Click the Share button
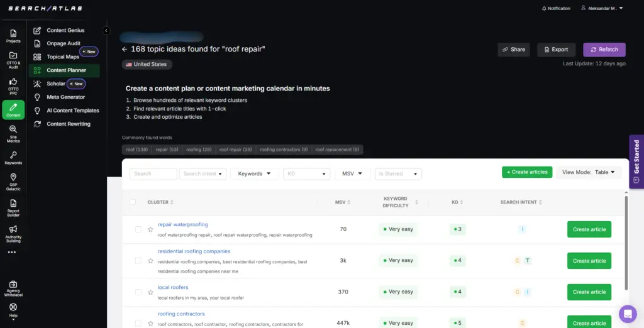The width and height of the screenshot is (644, 328). coord(514,50)
